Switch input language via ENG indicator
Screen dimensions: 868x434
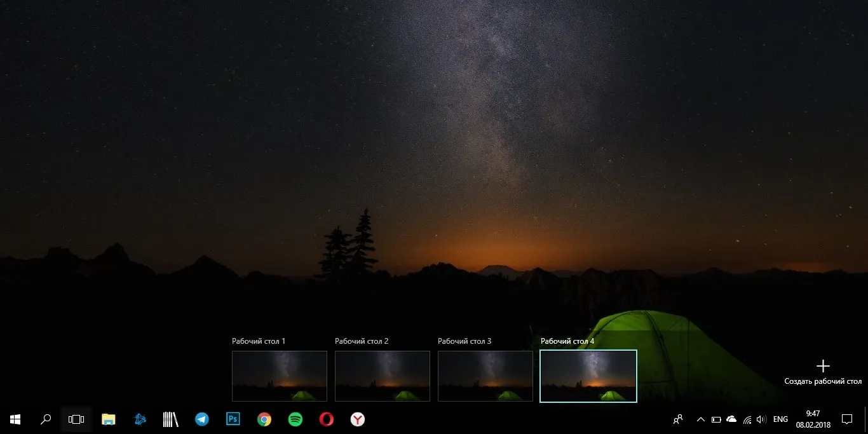click(780, 419)
